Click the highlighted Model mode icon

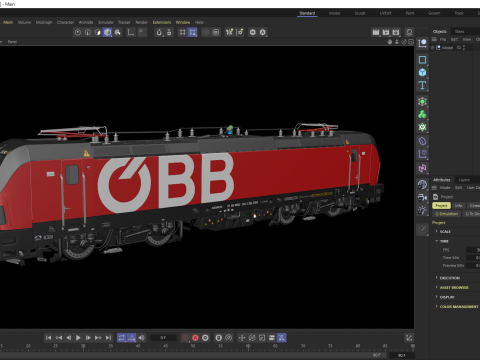coord(107,32)
